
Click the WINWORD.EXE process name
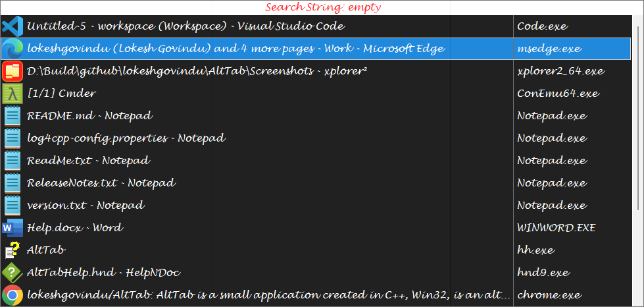click(x=556, y=228)
